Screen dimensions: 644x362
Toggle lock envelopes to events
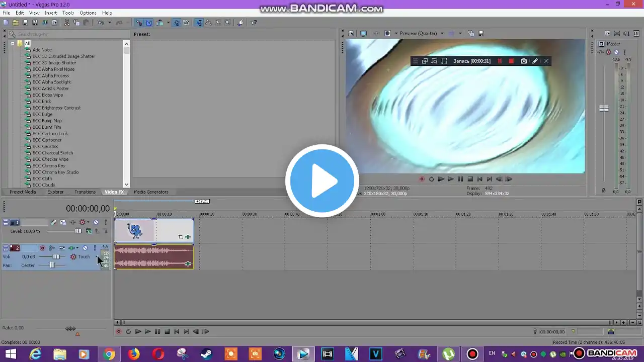(177, 23)
